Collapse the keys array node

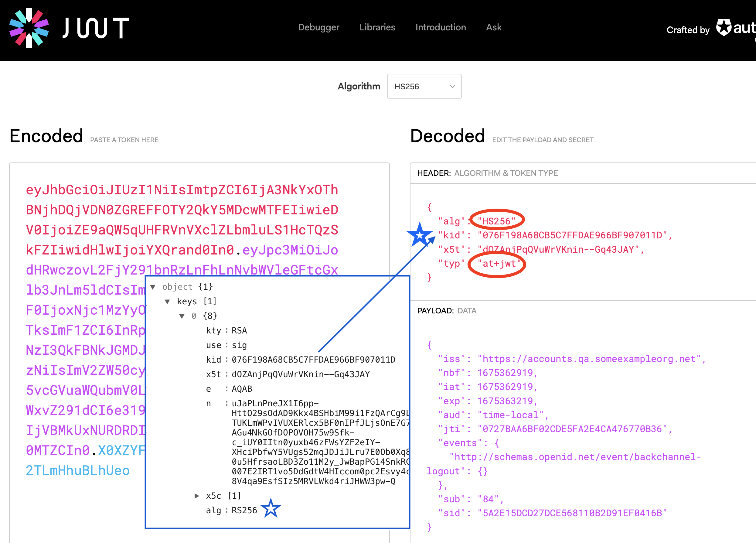(168, 301)
